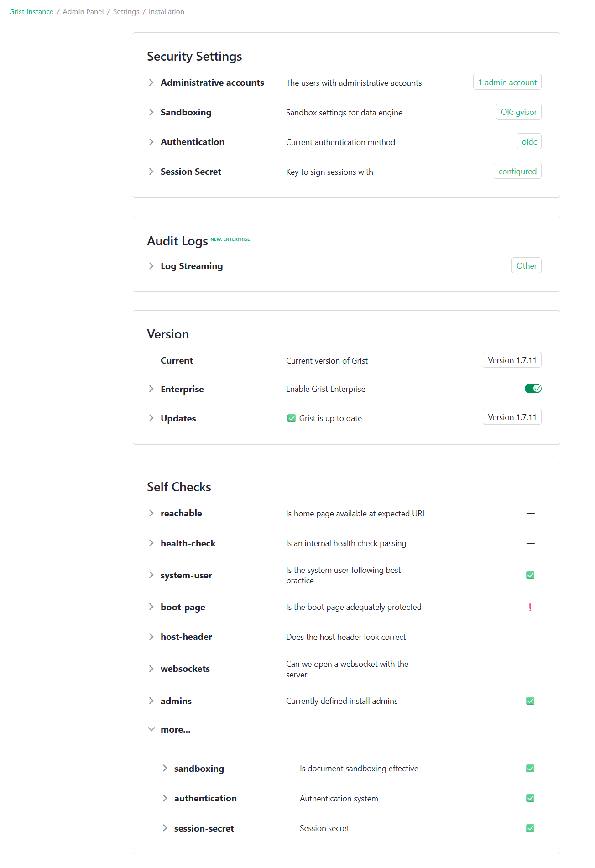
Task: Disable the Grist Enterprise toggle
Action: point(532,389)
